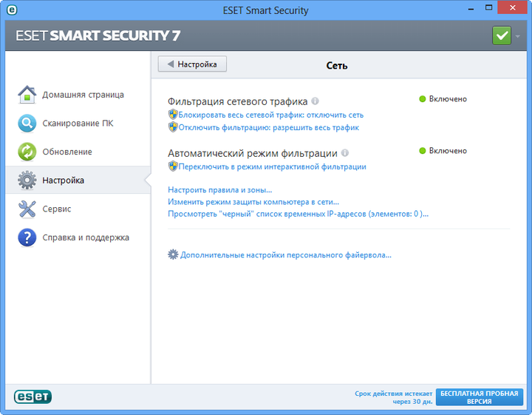Click the ESET title bar app icon
Viewport: 532px width, 415px height.
tap(12, 10)
